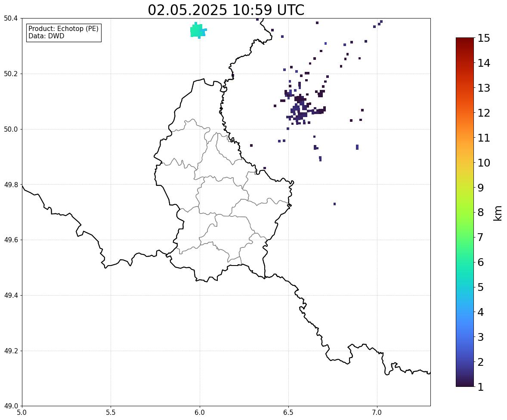
Task: Click the colorbar tick label 14
Action: (x=484, y=63)
